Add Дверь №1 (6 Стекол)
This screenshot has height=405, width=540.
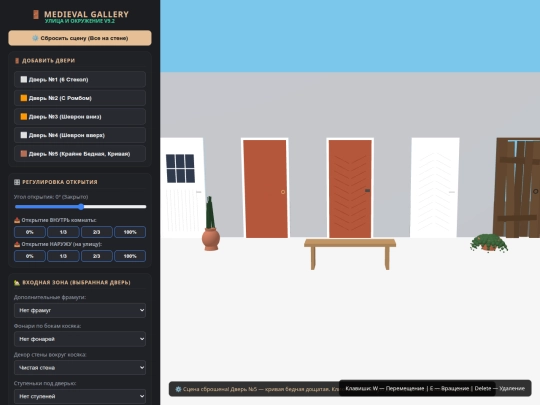coord(80,80)
